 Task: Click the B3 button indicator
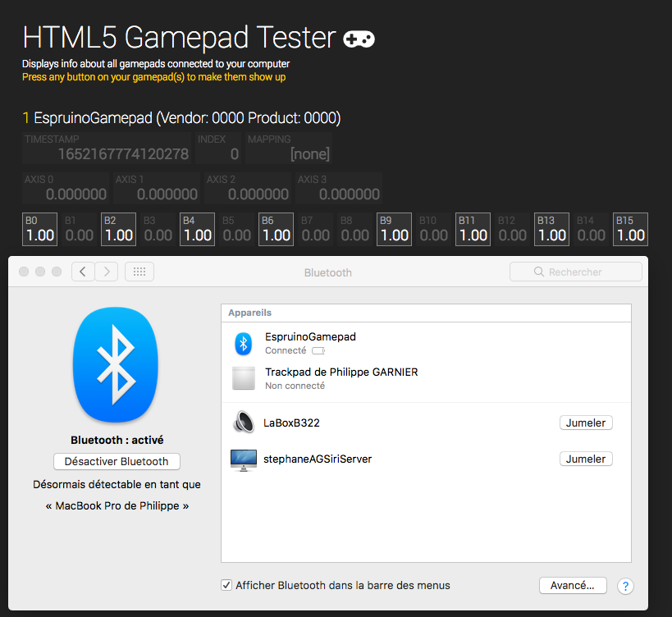tap(158, 229)
